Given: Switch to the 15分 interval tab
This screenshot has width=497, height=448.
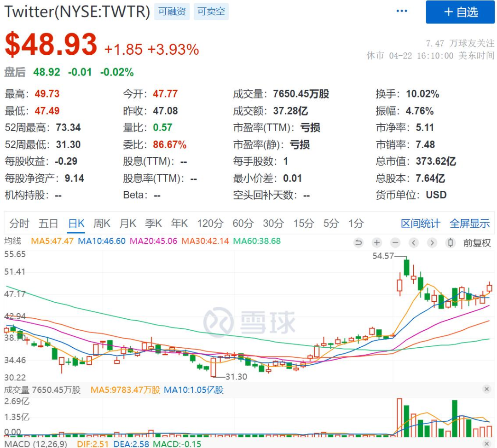Looking at the screenshot, I should pos(304,224).
